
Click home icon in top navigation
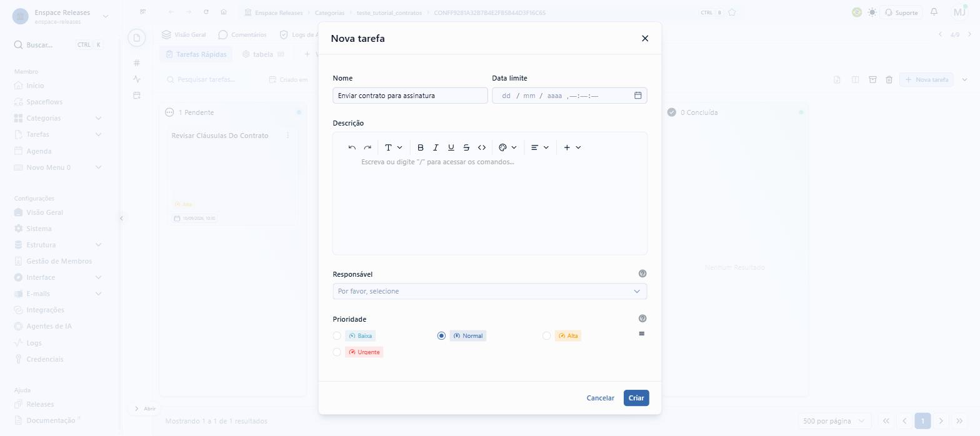[224, 12]
